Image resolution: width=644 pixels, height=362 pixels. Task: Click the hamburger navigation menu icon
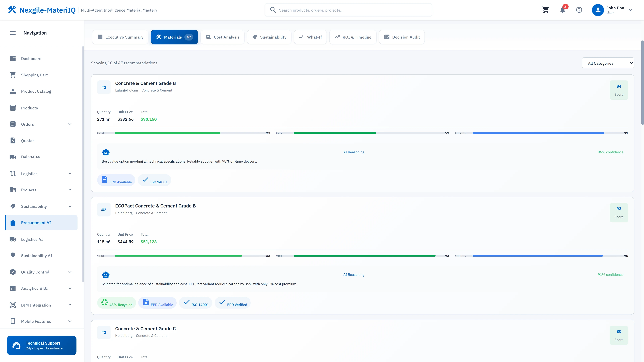pyautogui.click(x=13, y=33)
